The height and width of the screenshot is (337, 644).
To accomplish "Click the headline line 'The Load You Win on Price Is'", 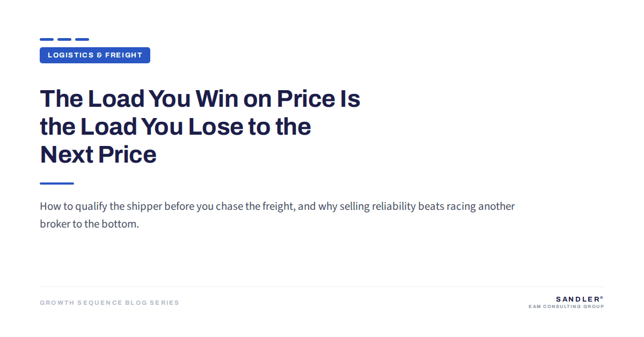I will [x=200, y=99].
